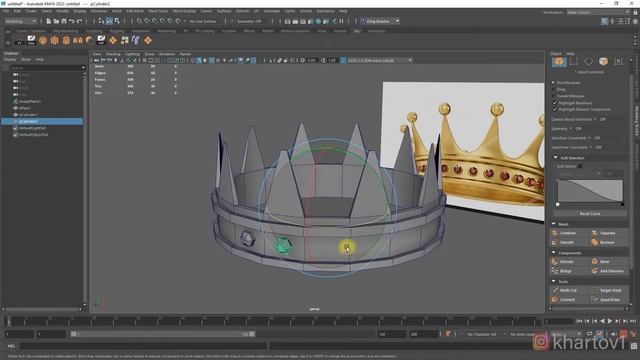Viewport: 640px width, 360px height.
Task: Click the purple shelf icon
Action: pos(136,40)
